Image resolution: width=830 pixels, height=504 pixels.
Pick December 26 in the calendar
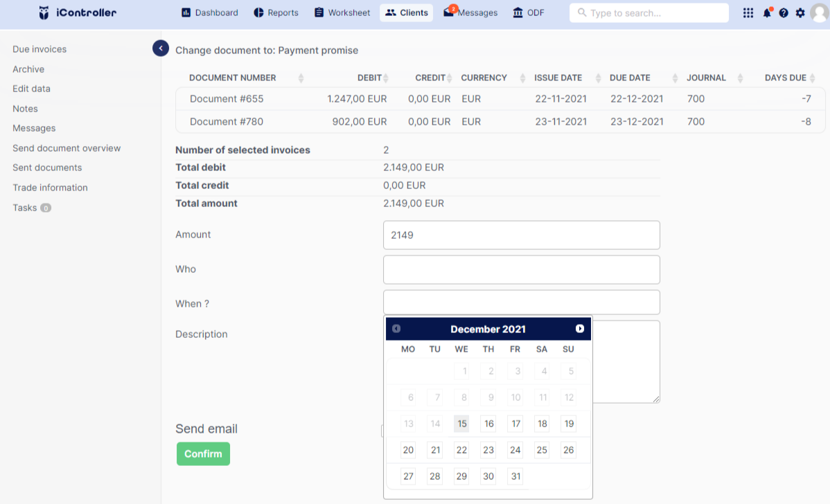(x=569, y=450)
